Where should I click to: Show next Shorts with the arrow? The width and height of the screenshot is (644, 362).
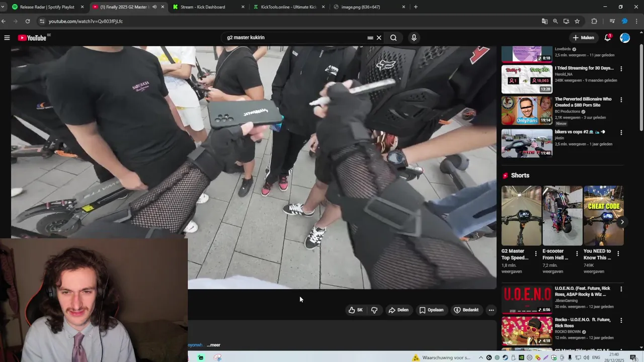pos(622,222)
